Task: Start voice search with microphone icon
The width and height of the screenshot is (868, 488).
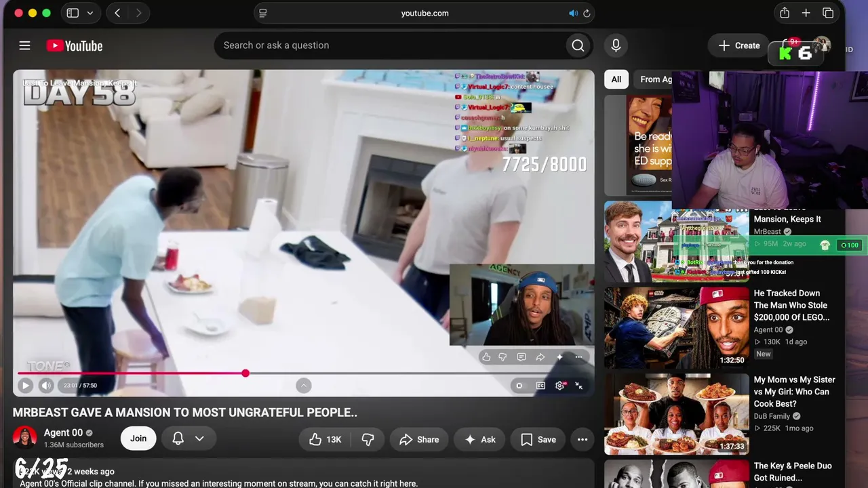Action: 616,45
